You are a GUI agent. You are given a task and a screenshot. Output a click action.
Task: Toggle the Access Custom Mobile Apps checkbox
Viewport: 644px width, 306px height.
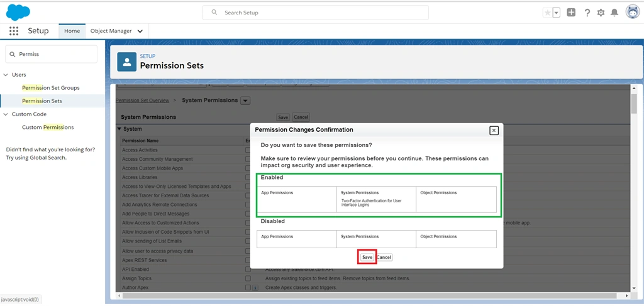coord(248,168)
